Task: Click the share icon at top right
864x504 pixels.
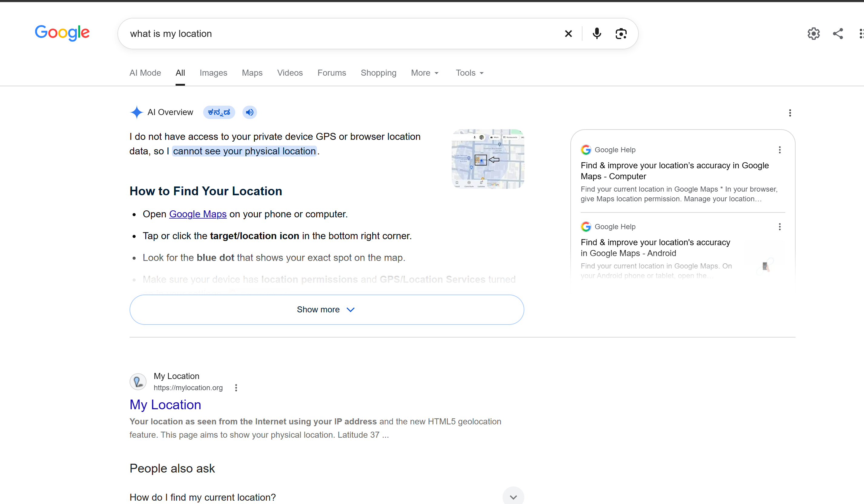Action: pos(838,34)
